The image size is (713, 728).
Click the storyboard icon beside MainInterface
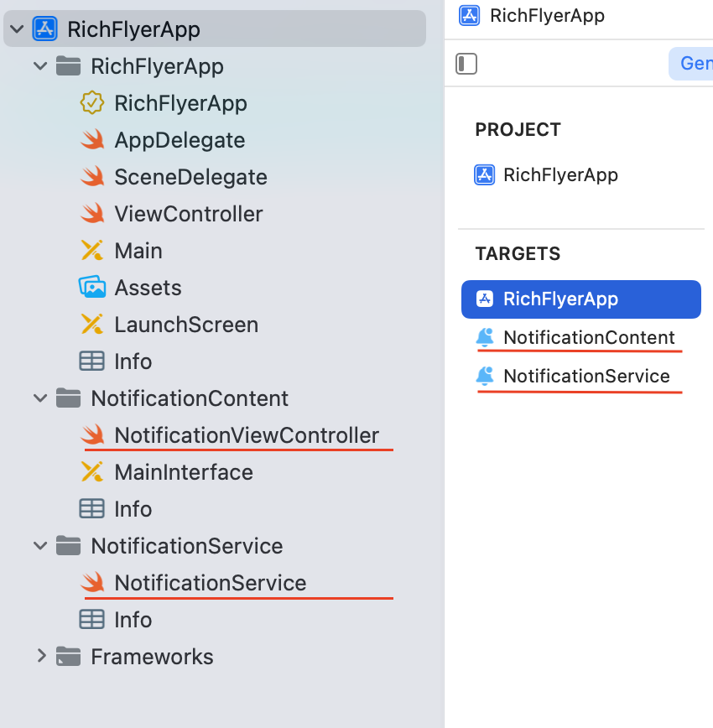[x=92, y=472]
